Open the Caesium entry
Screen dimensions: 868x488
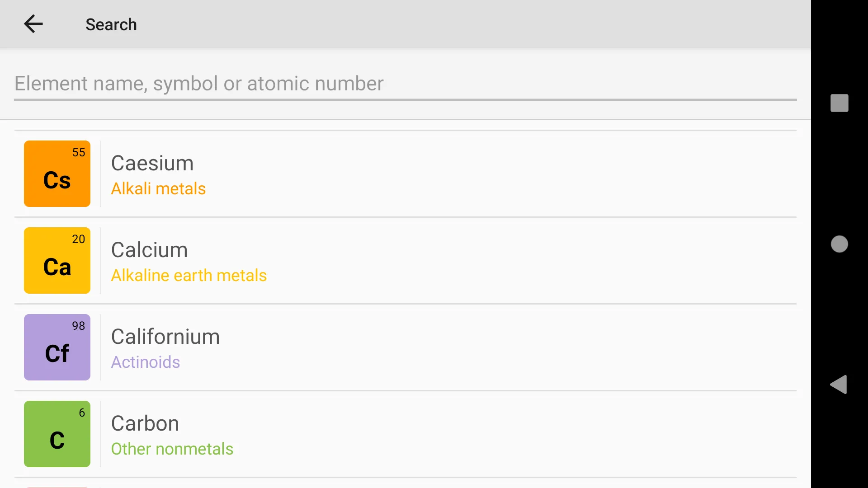tap(152, 162)
